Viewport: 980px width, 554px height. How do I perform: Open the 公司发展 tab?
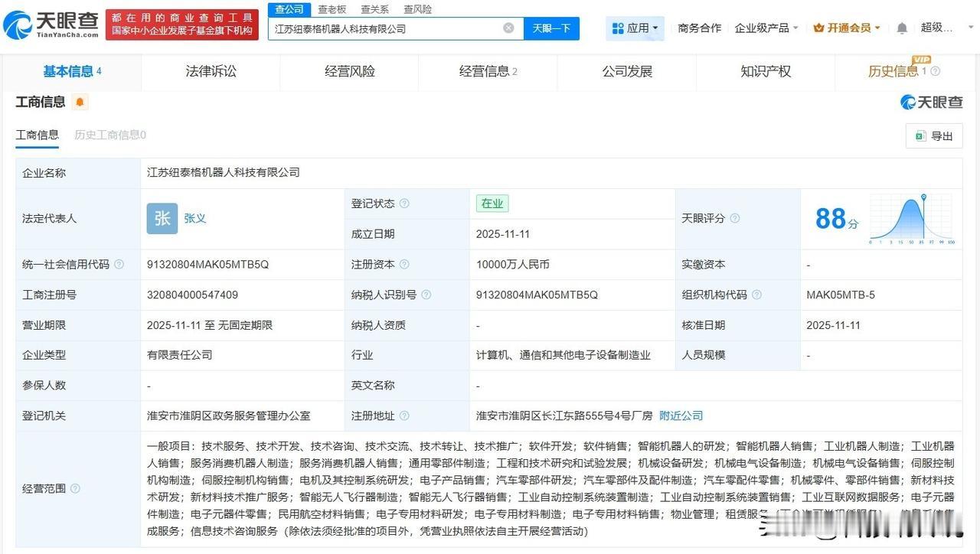coord(627,71)
